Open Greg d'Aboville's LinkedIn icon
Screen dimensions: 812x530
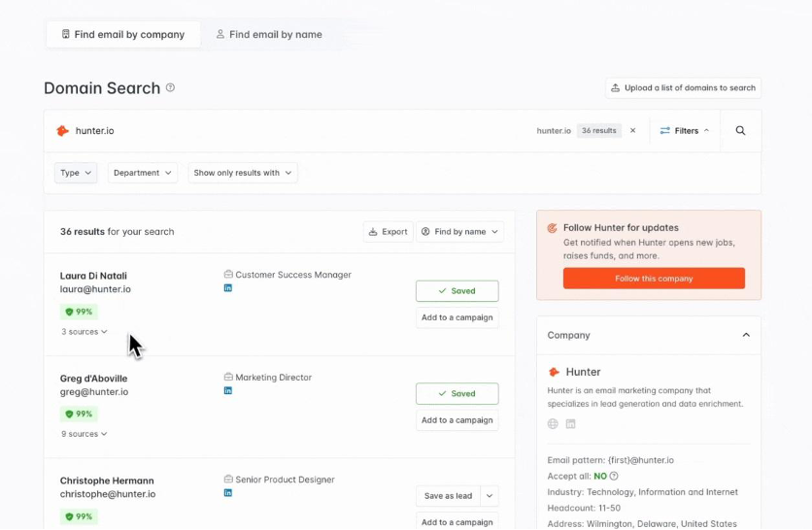click(228, 390)
